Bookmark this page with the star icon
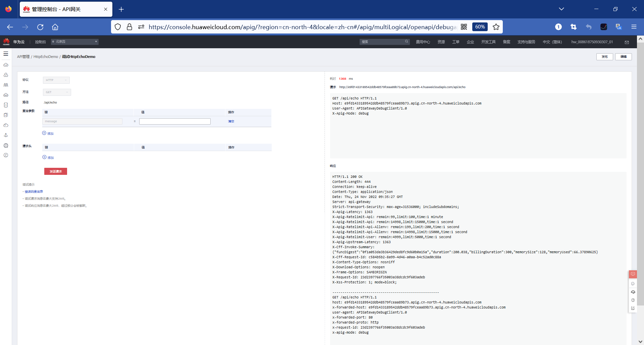This screenshot has height=345, width=644. point(496,27)
